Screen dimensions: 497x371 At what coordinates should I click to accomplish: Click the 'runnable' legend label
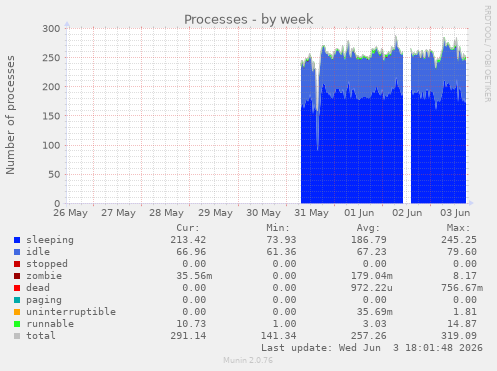click(50, 324)
